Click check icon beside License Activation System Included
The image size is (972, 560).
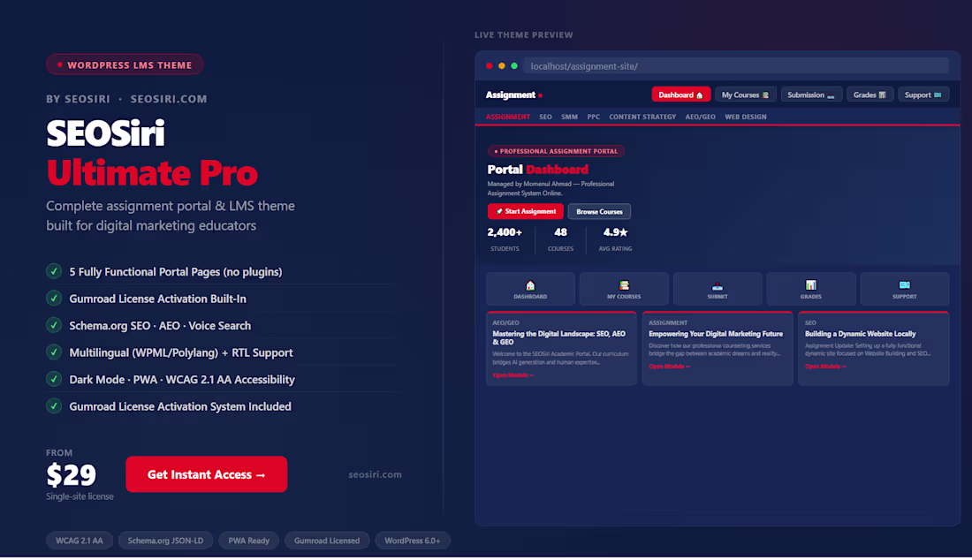pyautogui.click(x=54, y=406)
